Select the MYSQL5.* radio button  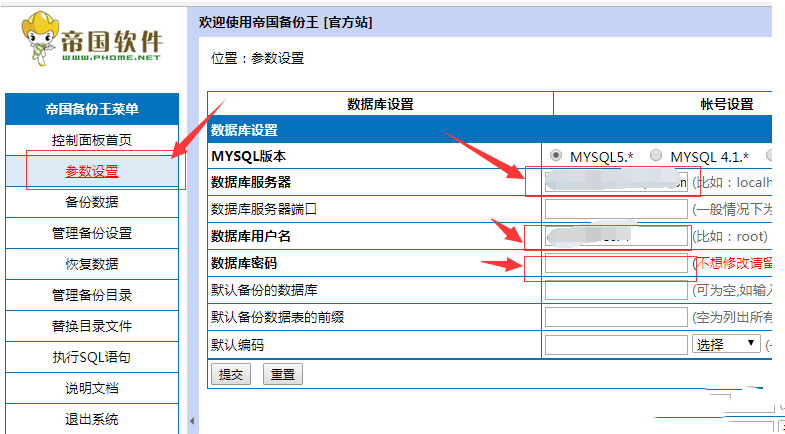click(x=555, y=156)
